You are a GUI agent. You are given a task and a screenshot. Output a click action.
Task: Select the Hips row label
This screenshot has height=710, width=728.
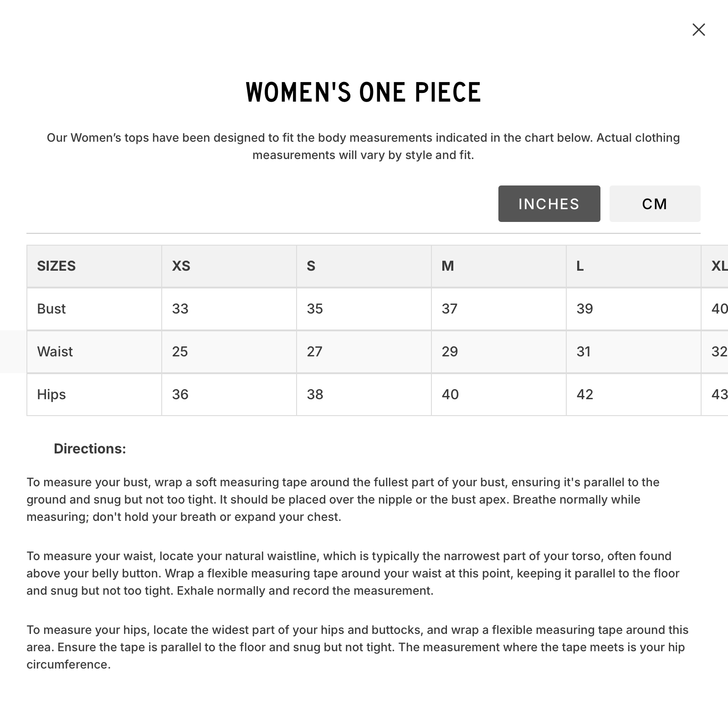click(51, 395)
